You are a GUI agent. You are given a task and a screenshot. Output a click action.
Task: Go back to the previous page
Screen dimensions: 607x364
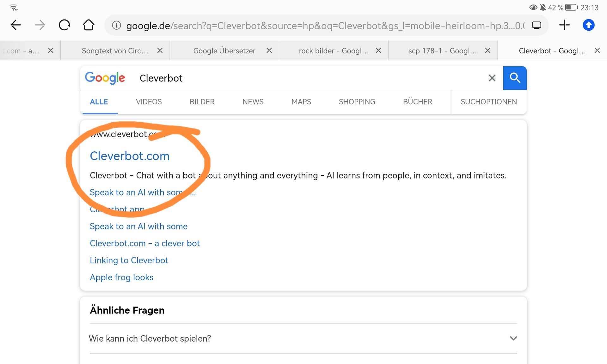tap(16, 25)
